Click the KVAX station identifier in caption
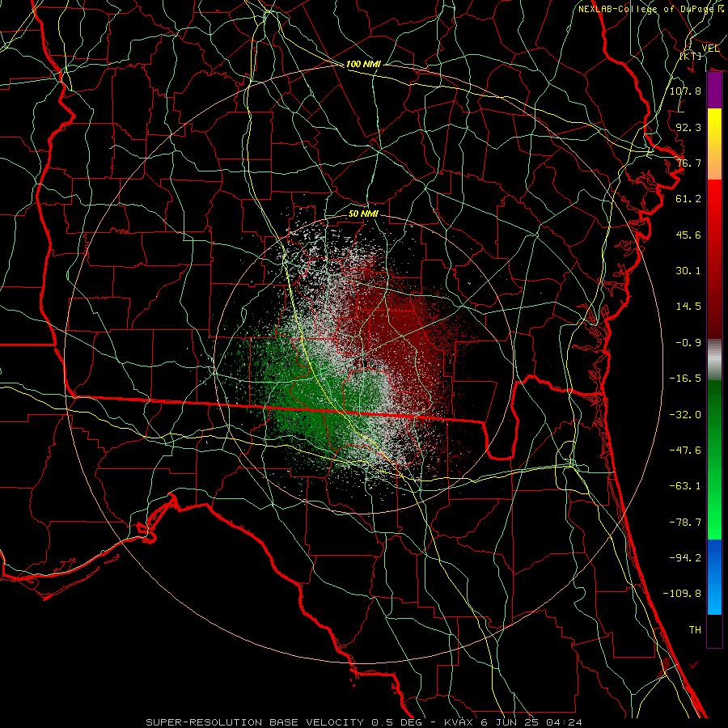Screen dimensions: 728x728 coord(459,722)
